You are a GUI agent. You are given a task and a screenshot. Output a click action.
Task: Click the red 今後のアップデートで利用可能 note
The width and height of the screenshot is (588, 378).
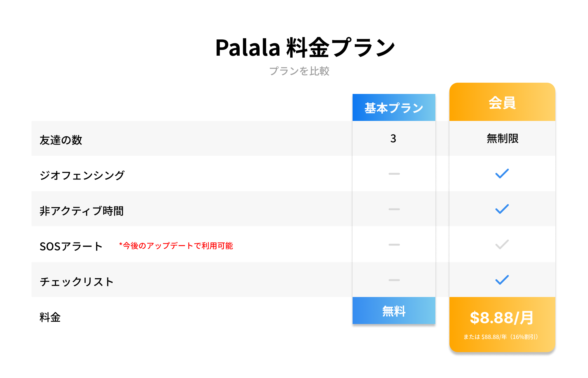pyautogui.click(x=176, y=246)
